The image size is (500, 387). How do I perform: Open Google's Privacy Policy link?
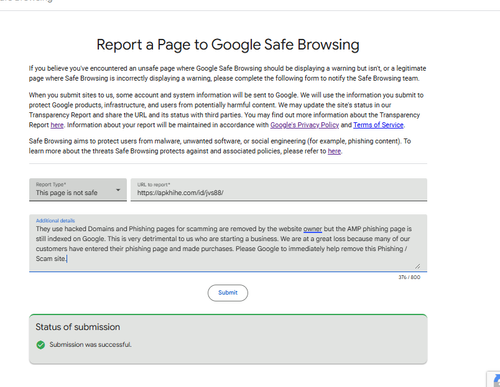304,125
